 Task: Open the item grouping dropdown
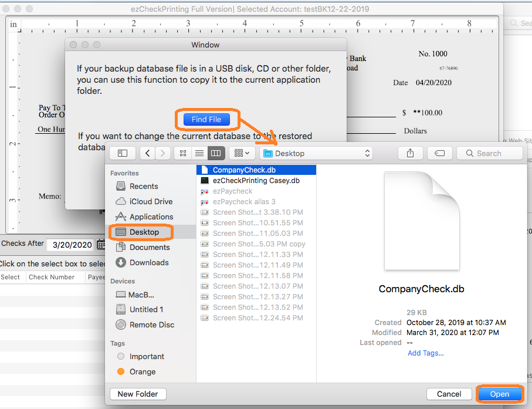(x=241, y=153)
